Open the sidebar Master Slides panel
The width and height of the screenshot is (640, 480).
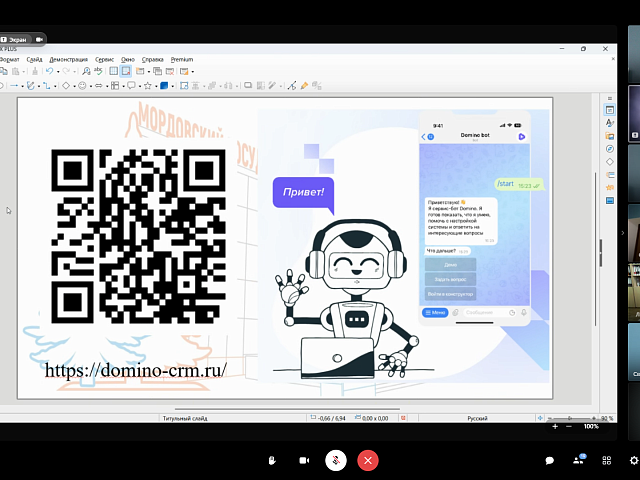[x=610, y=201]
